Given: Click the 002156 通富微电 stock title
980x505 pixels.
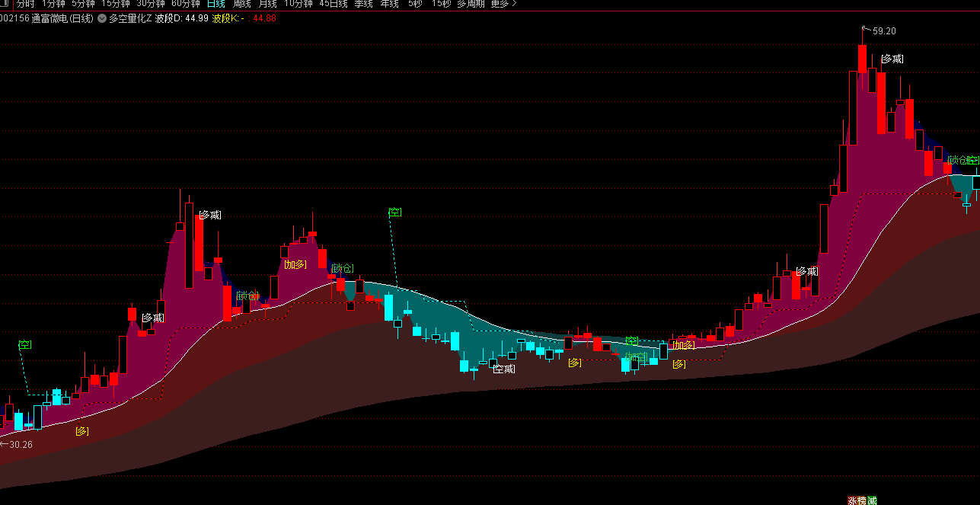Looking at the screenshot, I should tap(47, 18).
